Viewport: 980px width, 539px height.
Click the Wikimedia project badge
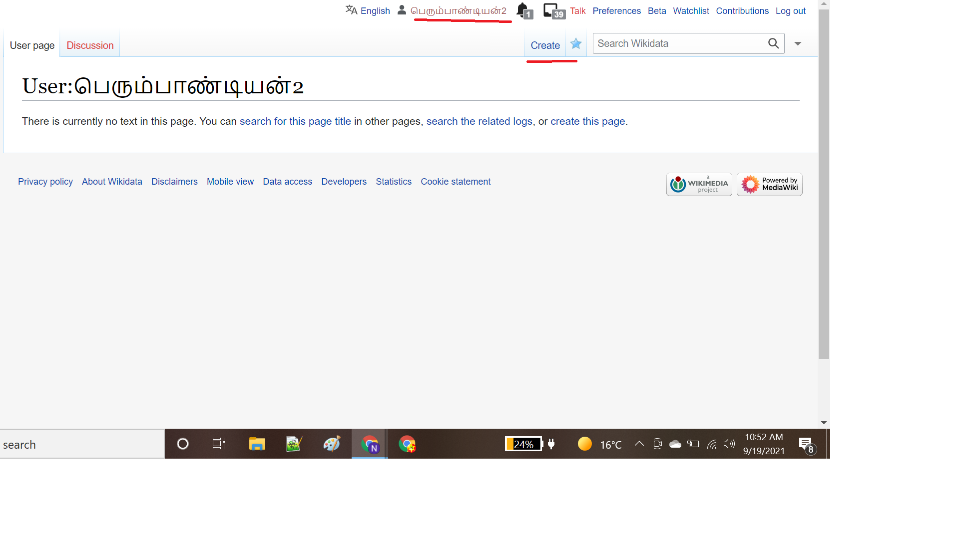(699, 184)
